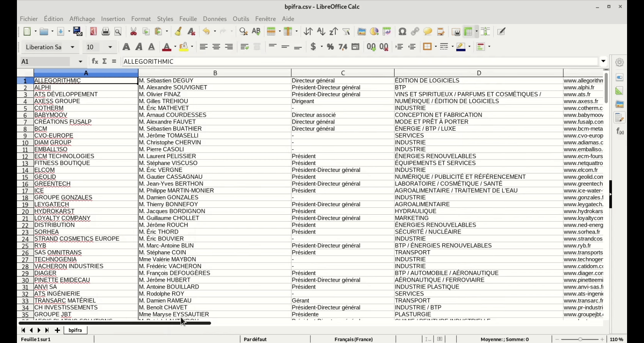
Task: Click the Split Window icon
Action: pyautogui.click(x=486, y=31)
